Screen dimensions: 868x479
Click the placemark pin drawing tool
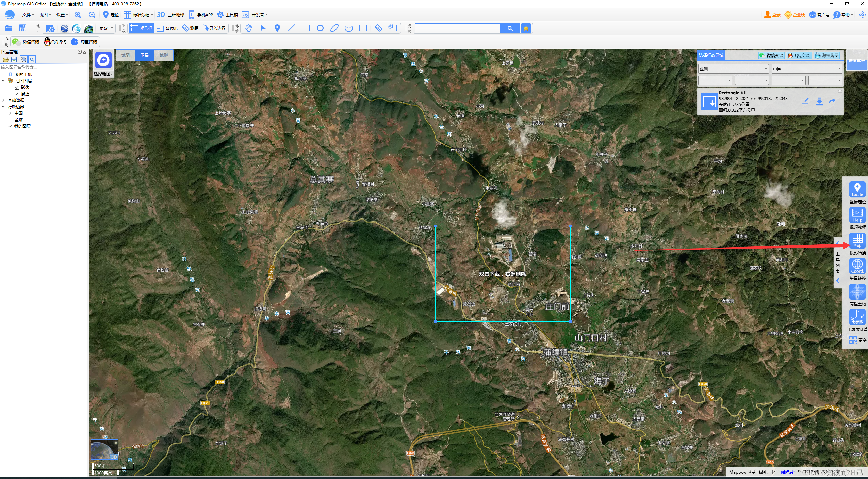coord(277,28)
